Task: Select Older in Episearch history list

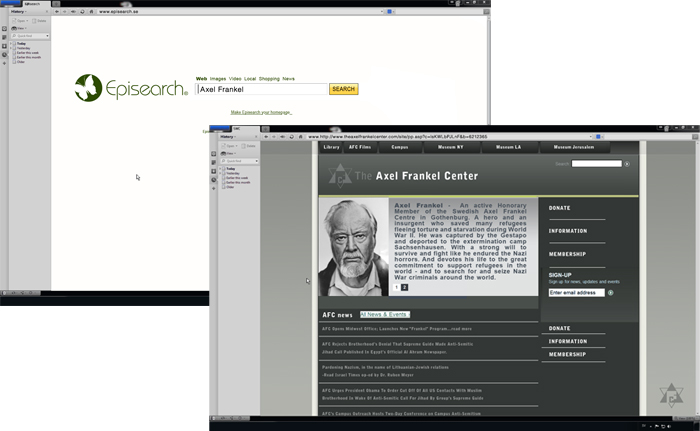Action: [x=21, y=62]
